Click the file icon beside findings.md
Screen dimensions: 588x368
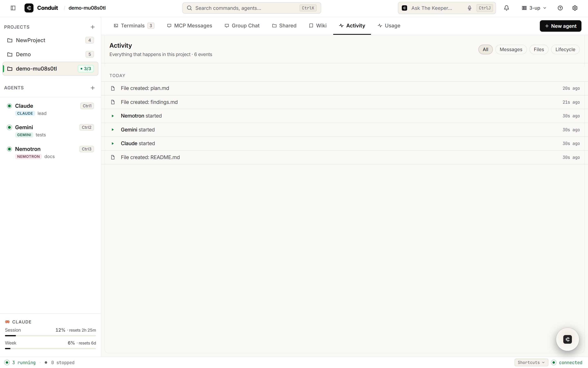coord(113,102)
